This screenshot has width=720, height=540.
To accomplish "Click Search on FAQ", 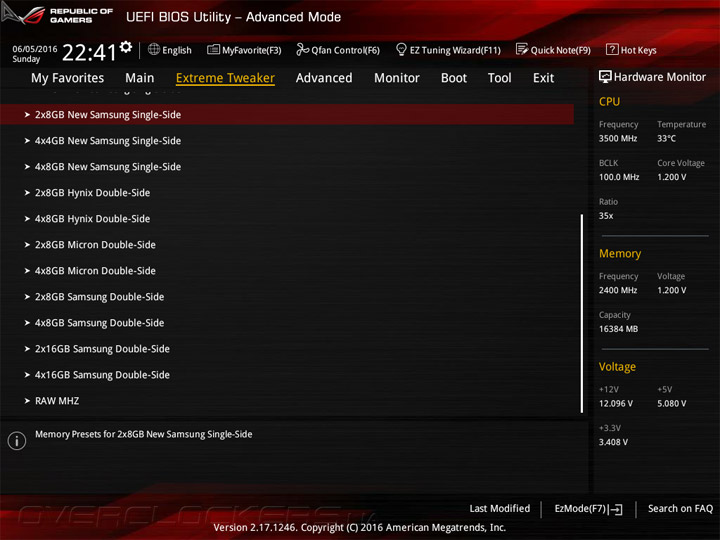I will (680, 508).
